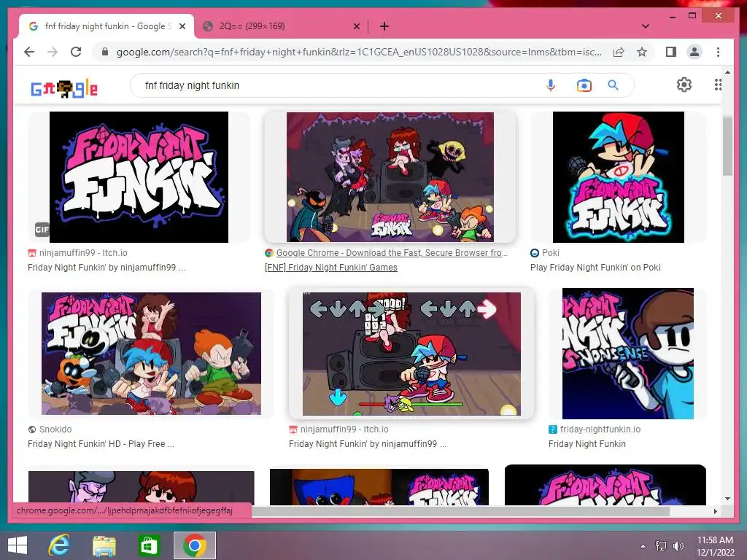747x560 pixels.
Task: View site security lock info
Action: [x=105, y=52]
